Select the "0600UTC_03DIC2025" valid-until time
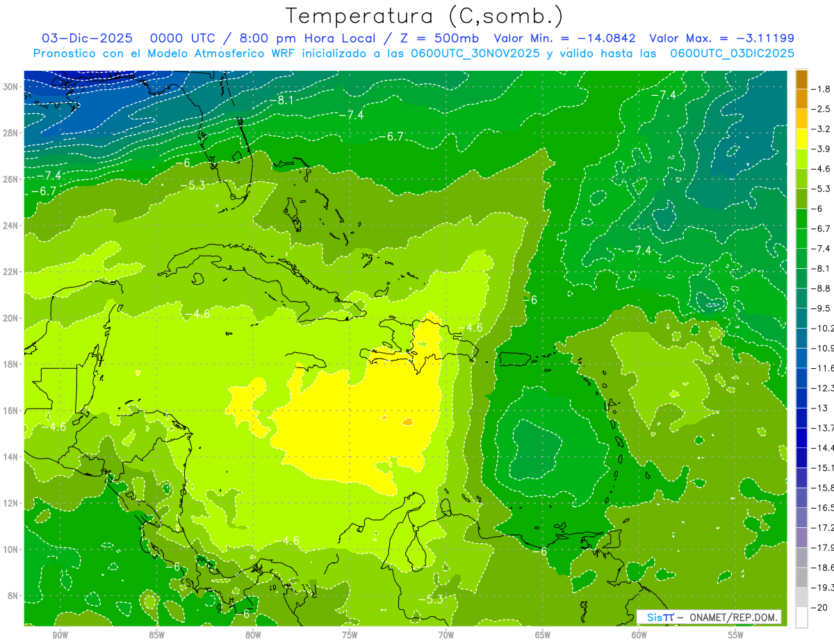The width and height of the screenshot is (834, 644). [x=733, y=53]
